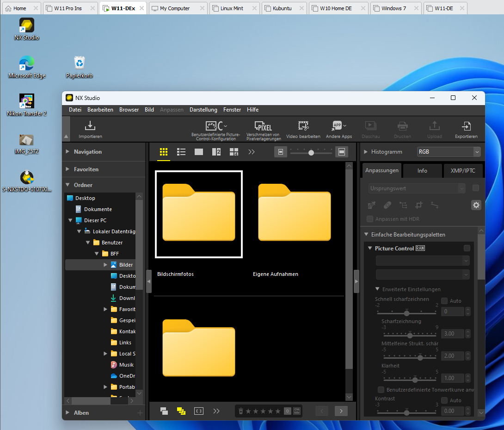Click the Importieren toolbar icon
The height and width of the screenshot is (430, 504).
point(90,130)
